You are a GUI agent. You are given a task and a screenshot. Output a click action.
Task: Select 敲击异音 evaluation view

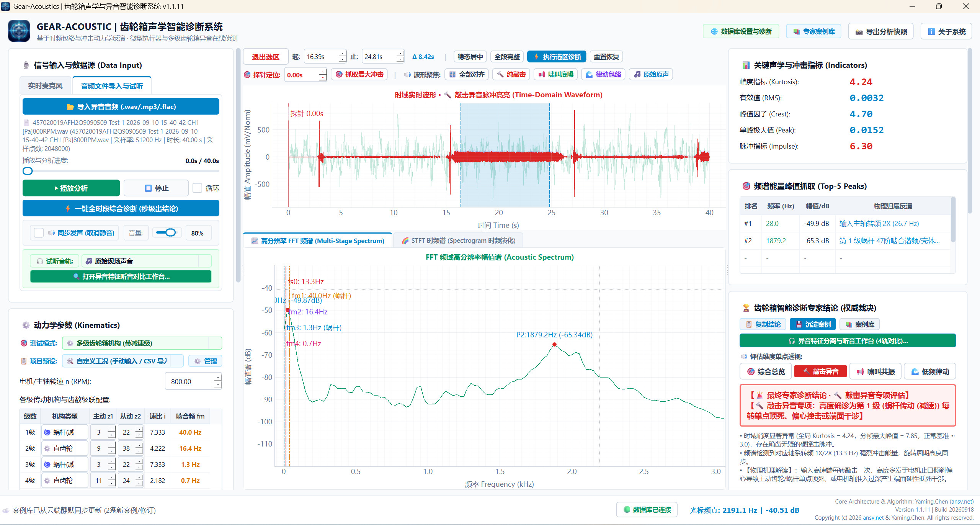coord(820,371)
